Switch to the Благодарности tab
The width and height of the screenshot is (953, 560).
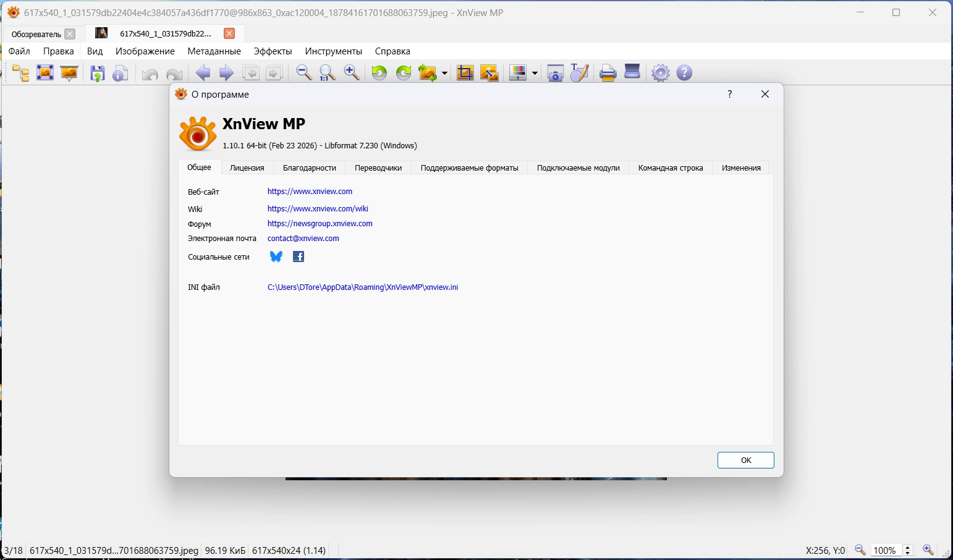[x=310, y=168]
